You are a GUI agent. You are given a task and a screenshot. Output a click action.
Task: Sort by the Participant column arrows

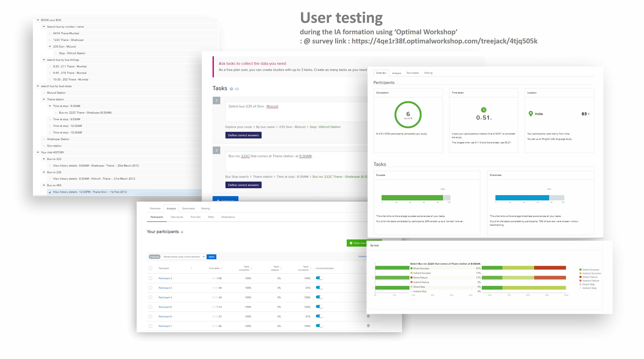click(191, 268)
